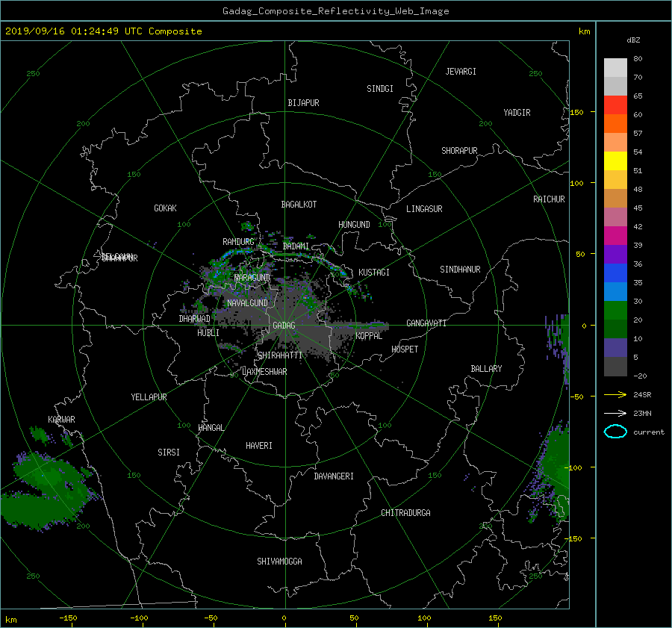Click the yellow 24SR arrow legend icon
This screenshot has width=672, height=628.
pyautogui.click(x=615, y=394)
